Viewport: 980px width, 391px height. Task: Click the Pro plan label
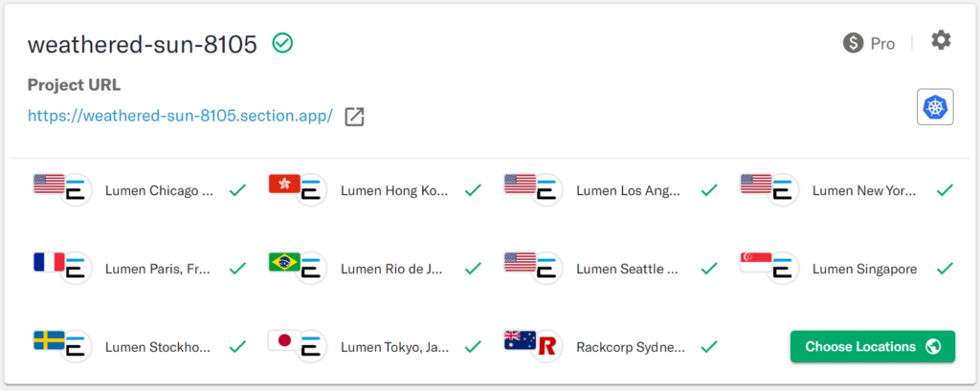click(x=882, y=44)
